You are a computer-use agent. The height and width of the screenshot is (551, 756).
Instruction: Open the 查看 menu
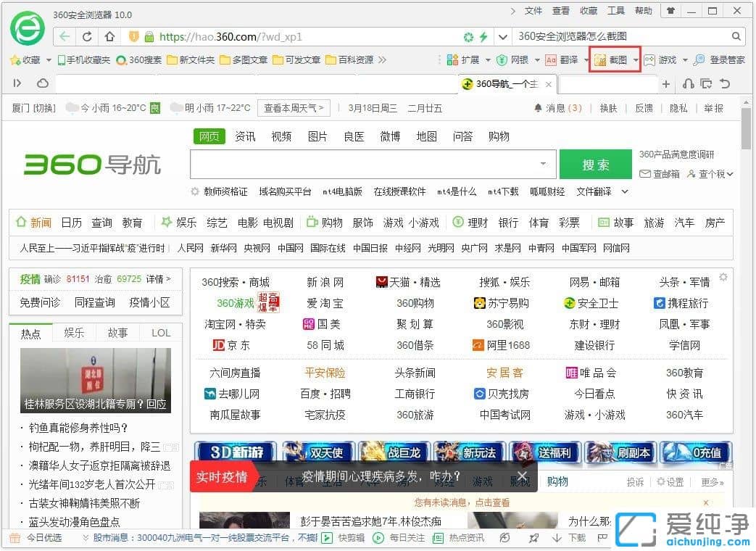tap(561, 11)
